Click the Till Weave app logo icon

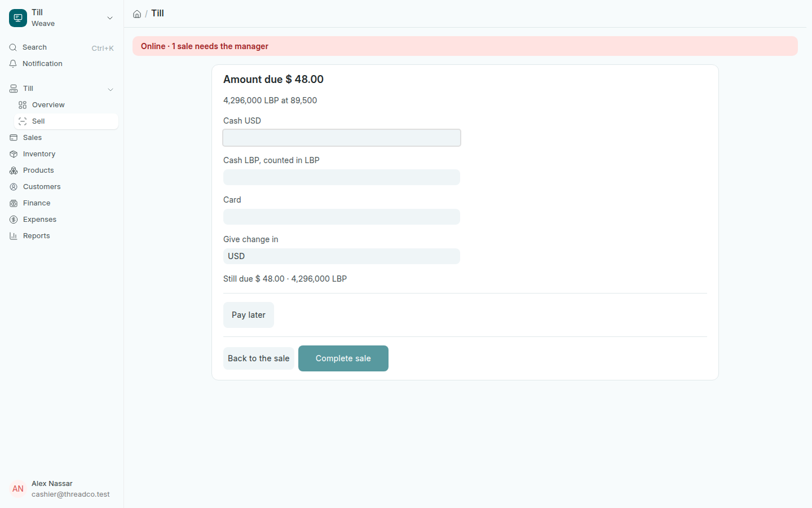[18, 18]
